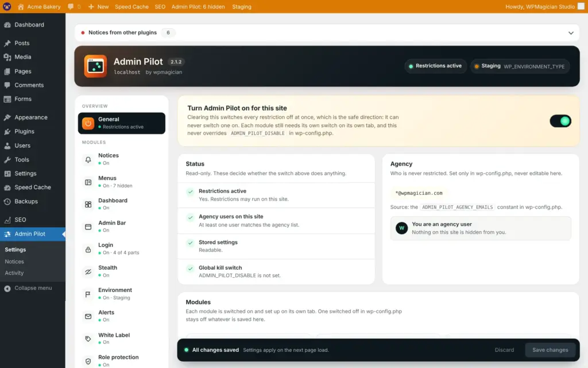Open the Settings item in WordPress sidebar
This screenshot has height=368, width=588.
click(x=33, y=174)
